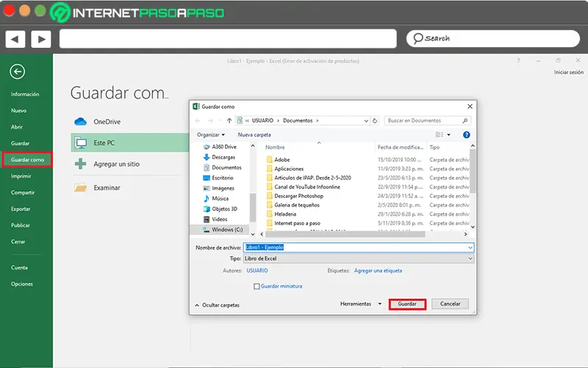Viewport: 588px width, 368px height.
Task: Select Canal de YouTube Infoonline folder
Action: click(x=303, y=187)
